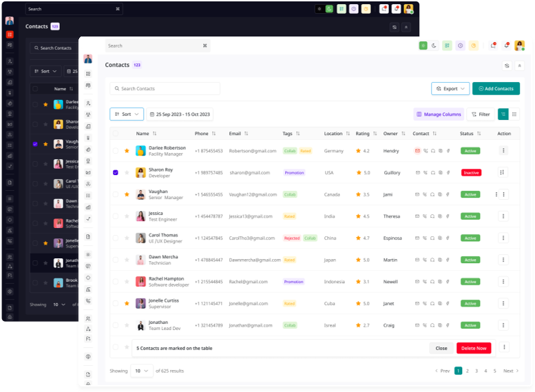Click the email icon in Darlee Robertson's row

click(x=417, y=151)
